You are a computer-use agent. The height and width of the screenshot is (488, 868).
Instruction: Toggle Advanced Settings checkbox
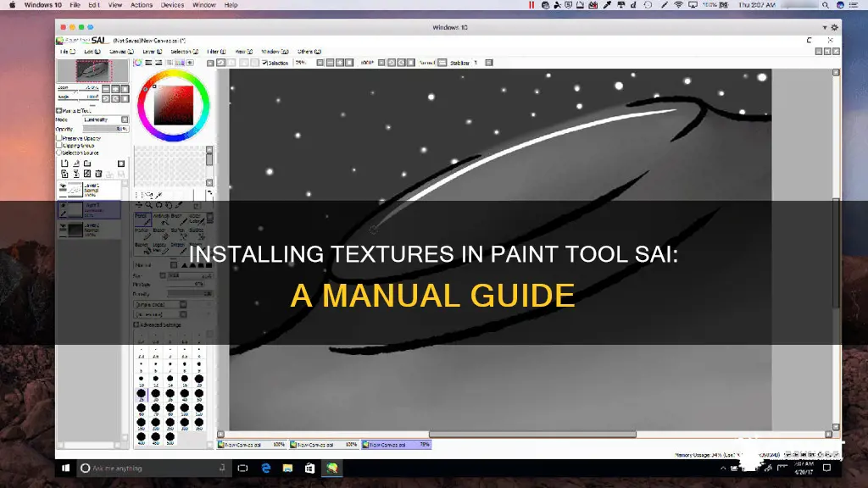click(136, 324)
